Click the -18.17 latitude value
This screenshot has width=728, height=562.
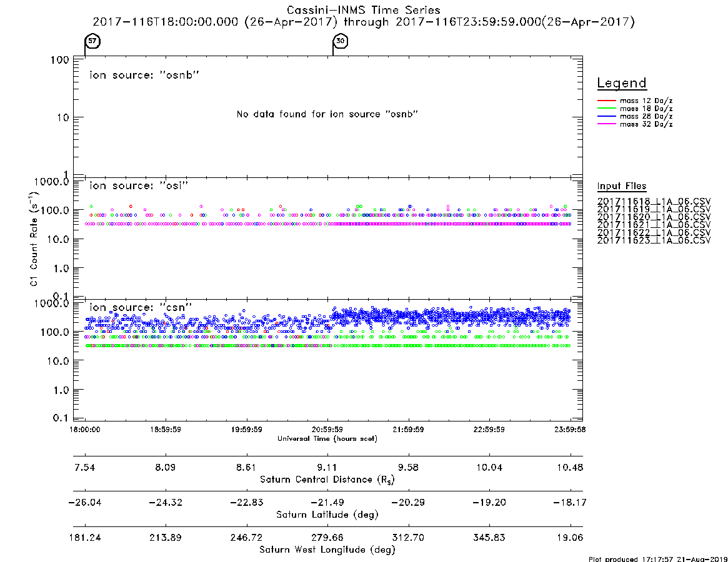(570, 503)
